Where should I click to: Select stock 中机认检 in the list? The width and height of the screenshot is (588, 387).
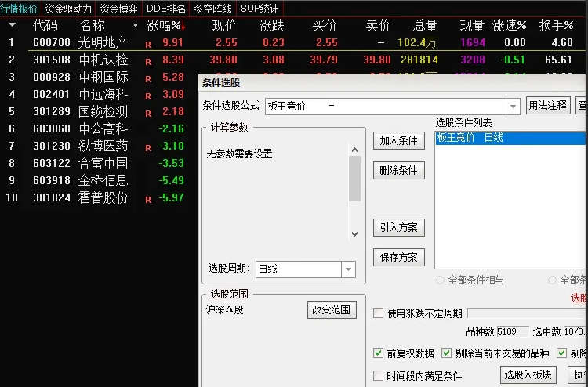pos(103,60)
